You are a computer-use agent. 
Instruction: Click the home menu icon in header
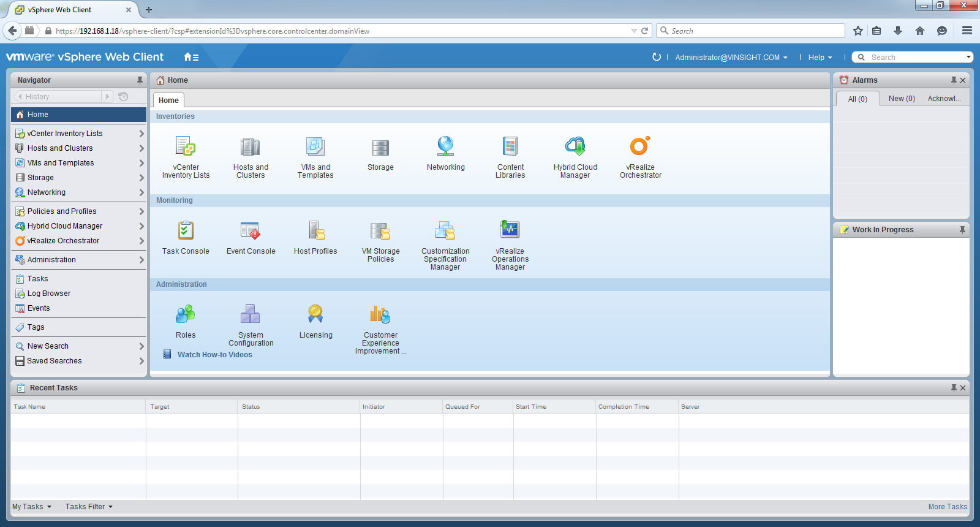(191, 57)
